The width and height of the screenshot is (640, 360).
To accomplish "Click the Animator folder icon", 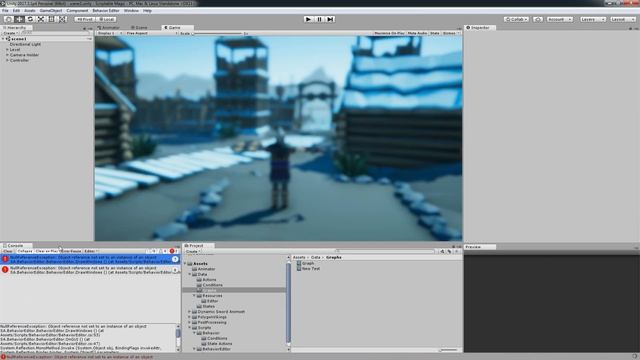I will (x=195, y=269).
